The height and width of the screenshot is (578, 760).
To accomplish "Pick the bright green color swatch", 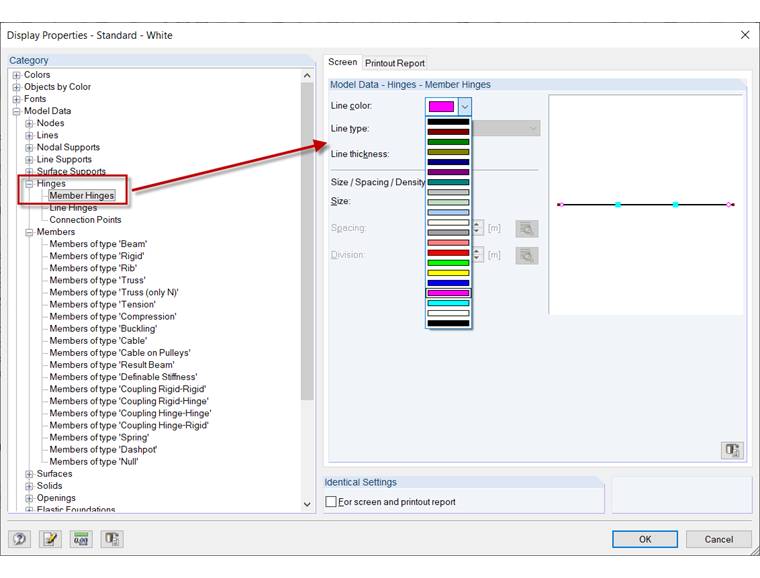I will click(x=448, y=263).
